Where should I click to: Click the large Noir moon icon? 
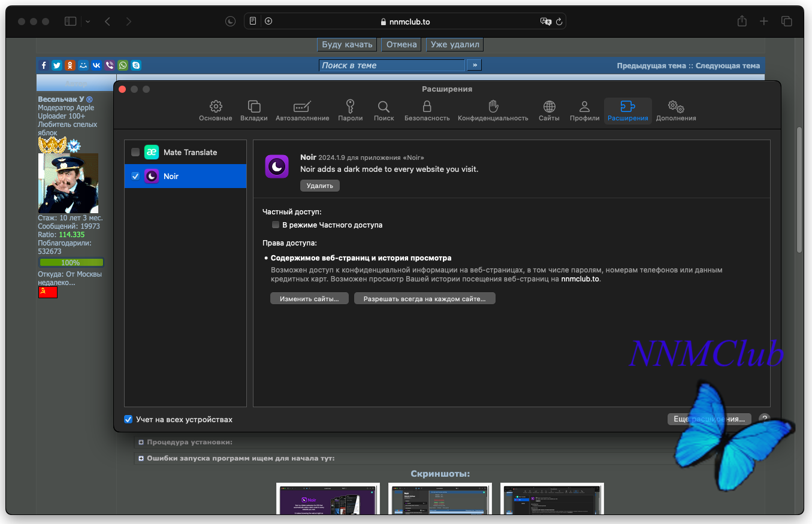(x=277, y=166)
